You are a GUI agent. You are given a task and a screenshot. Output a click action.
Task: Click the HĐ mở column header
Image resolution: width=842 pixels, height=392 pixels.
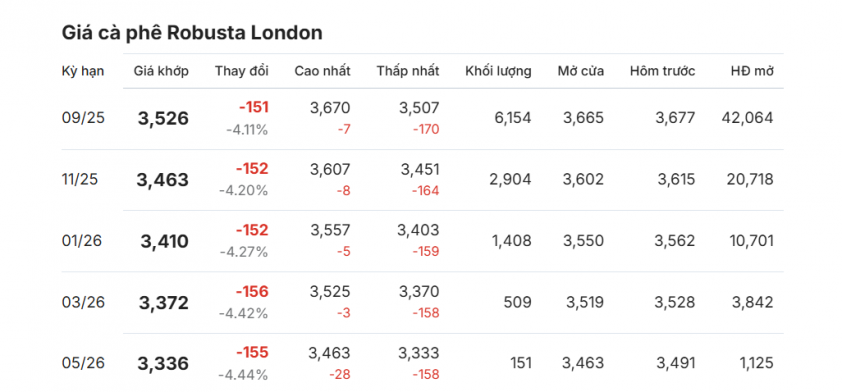(x=752, y=71)
